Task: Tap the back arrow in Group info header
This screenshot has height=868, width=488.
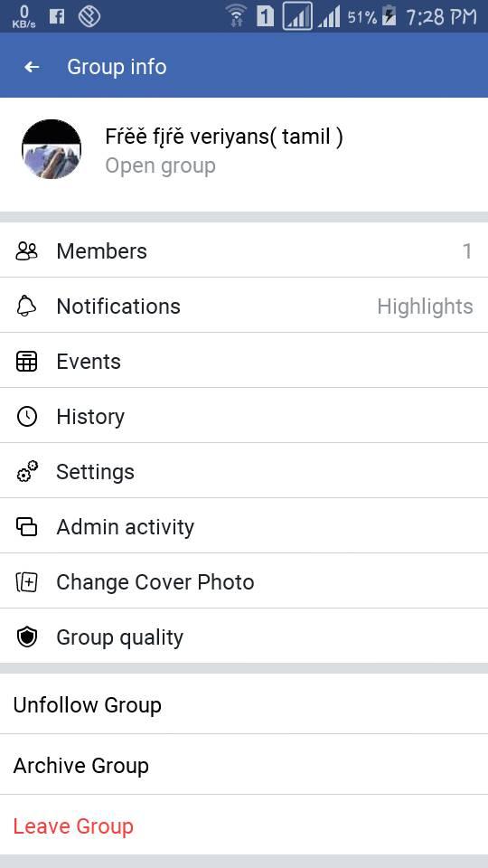Action: pyautogui.click(x=32, y=67)
